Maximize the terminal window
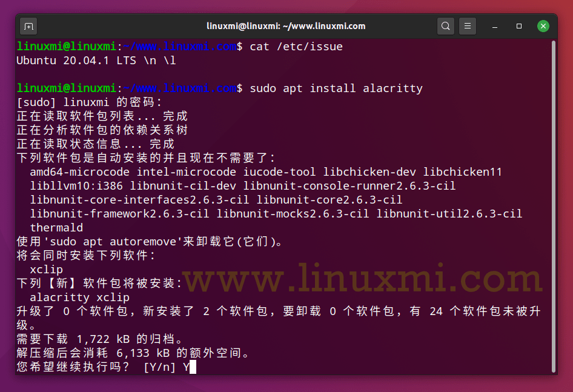This screenshot has width=573, height=392. click(519, 26)
